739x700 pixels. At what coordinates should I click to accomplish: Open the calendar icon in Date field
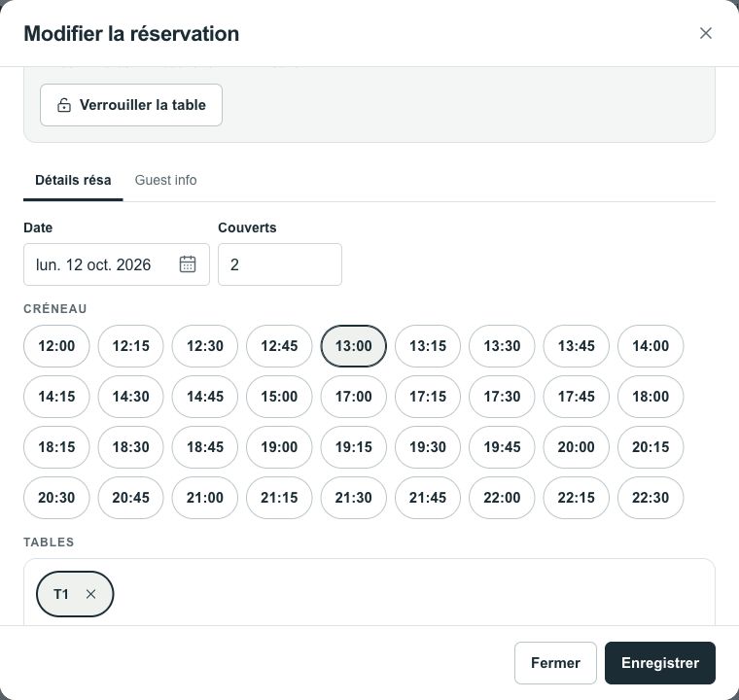coord(188,264)
